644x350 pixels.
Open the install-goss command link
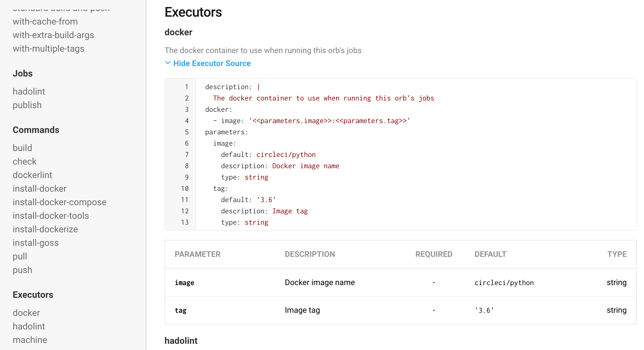point(36,243)
